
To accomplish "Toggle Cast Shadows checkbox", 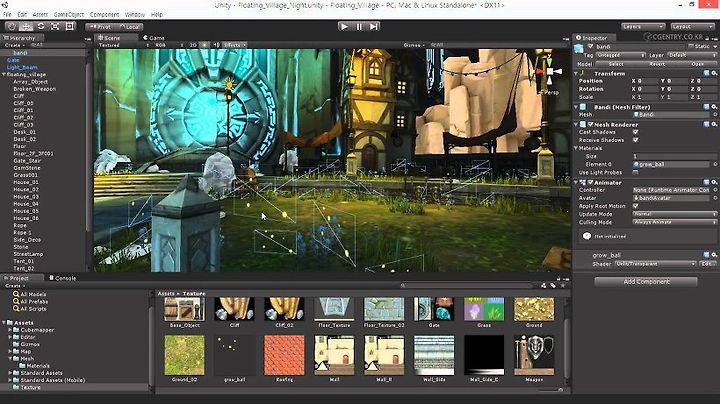I will (636, 132).
